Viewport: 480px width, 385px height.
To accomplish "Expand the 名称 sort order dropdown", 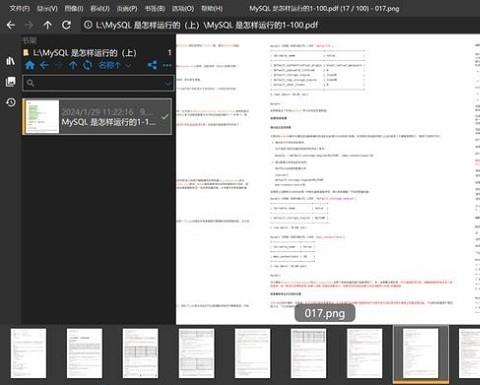I will [x=114, y=65].
